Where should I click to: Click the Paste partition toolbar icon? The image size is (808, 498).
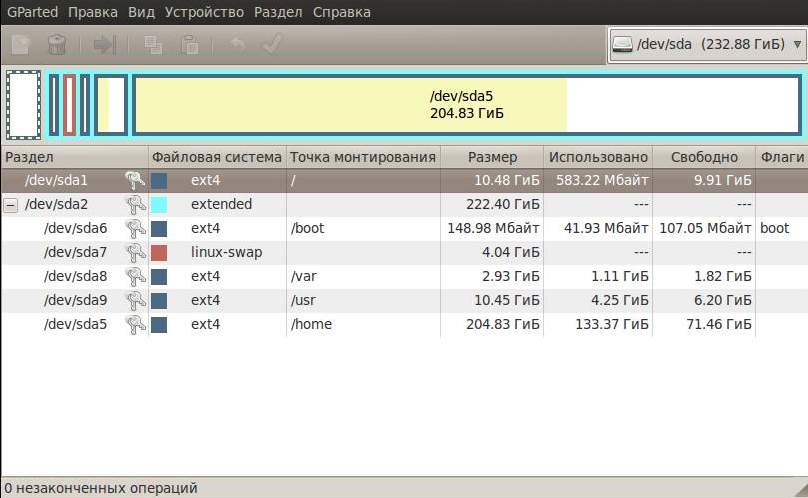(189, 45)
